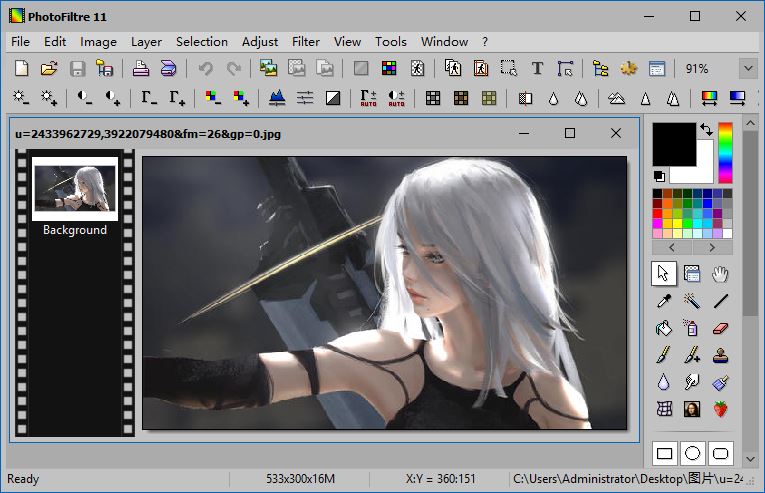765x493 pixels.
Task: Activate the Hand move tool
Action: click(x=721, y=273)
